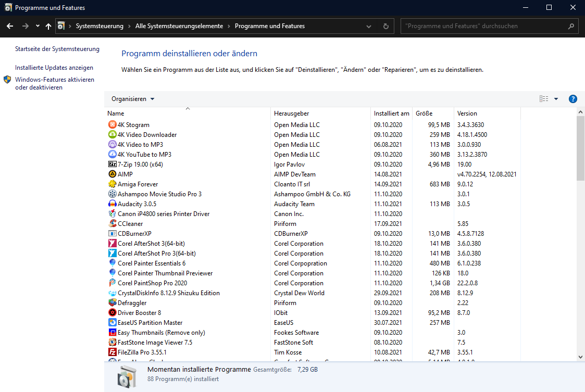Click the Driver Booster 8 icon
The image size is (585, 392).
(112, 313)
